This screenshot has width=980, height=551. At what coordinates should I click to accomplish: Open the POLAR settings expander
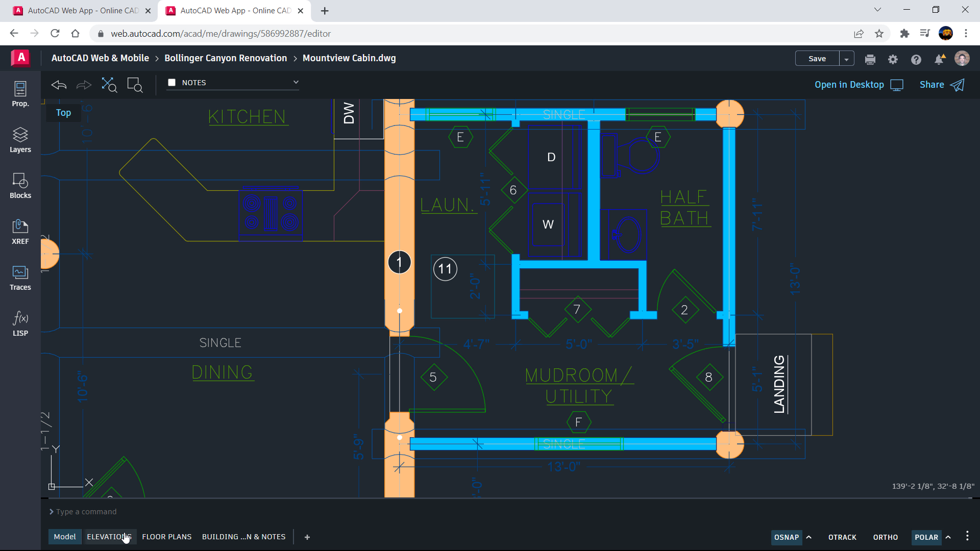point(948,537)
